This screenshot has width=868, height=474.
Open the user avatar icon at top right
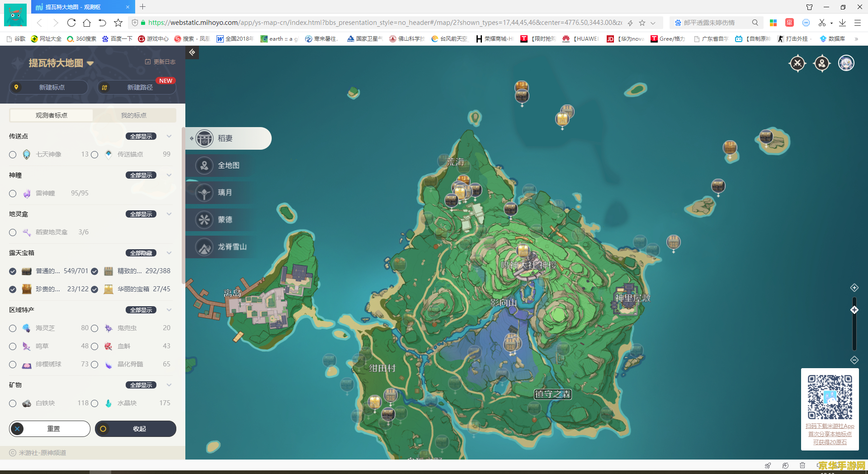846,63
